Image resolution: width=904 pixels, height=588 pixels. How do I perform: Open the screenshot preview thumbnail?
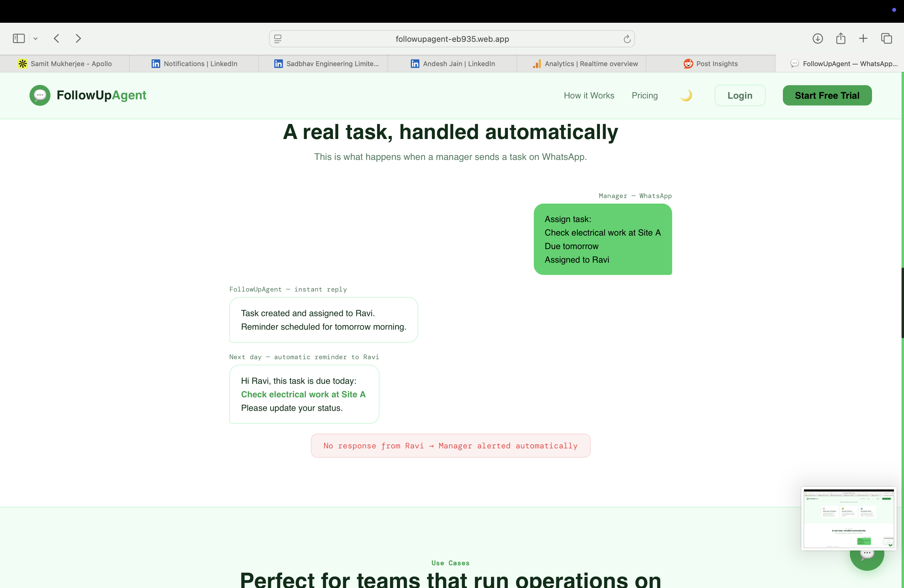pyautogui.click(x=849, y=518)
